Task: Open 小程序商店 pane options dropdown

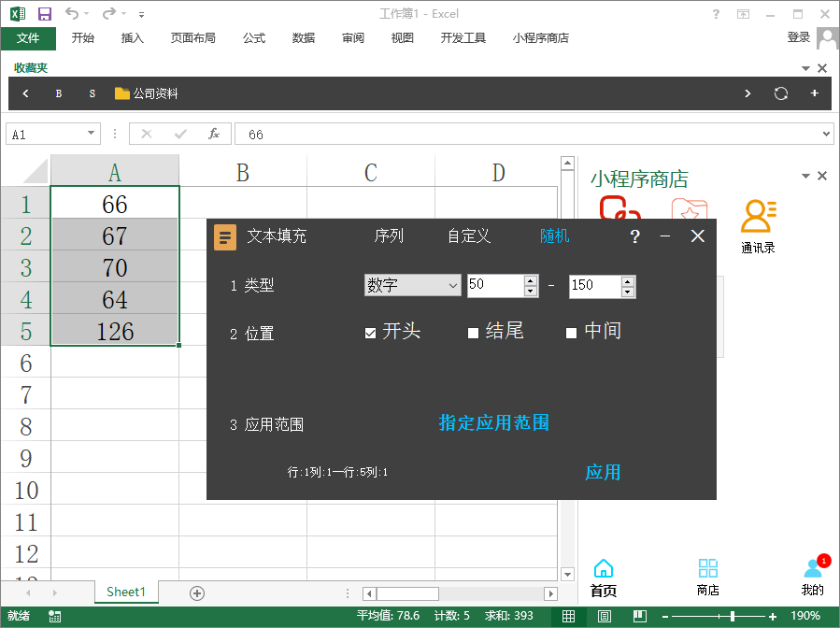Action: [805, 176]
